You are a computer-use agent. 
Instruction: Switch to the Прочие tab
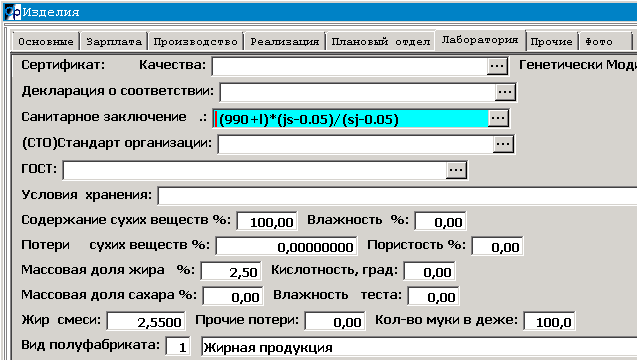pos(551,41)
